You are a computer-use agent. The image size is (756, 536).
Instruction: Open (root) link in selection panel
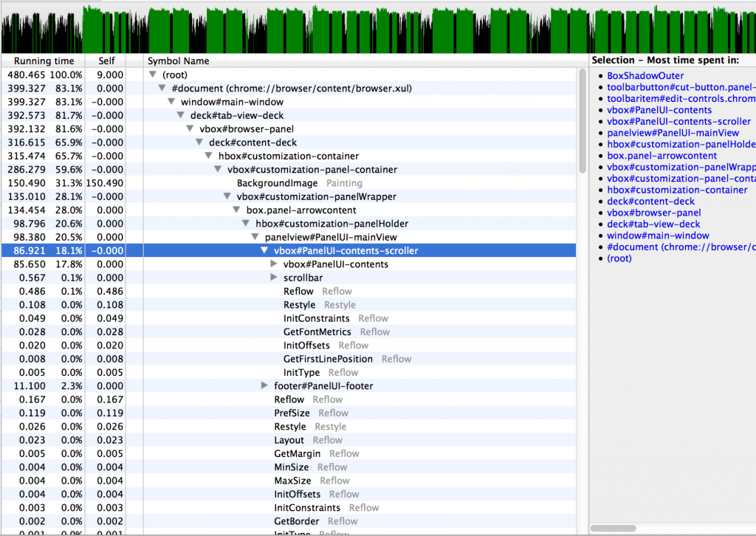(x=619, y=258)
